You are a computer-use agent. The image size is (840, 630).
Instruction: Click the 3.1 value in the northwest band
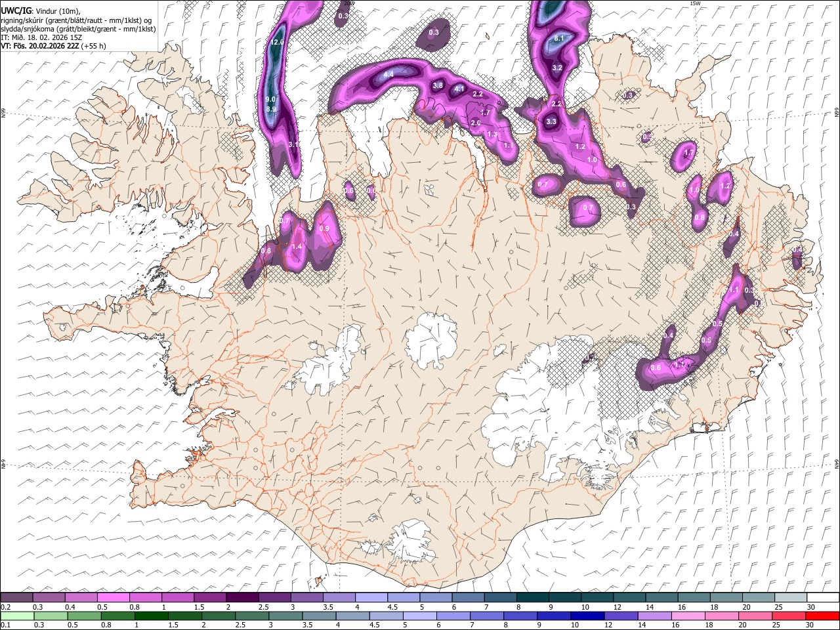(294, 144)
